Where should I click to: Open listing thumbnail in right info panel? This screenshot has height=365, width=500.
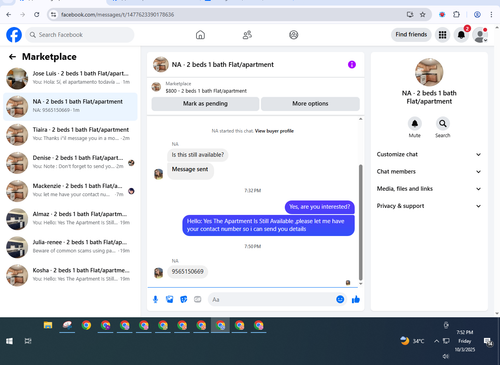pos(429,72)
